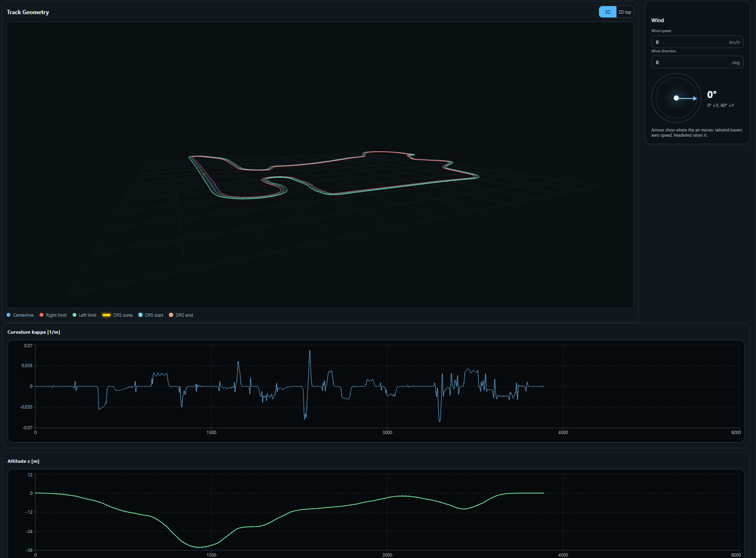This screenshot has width=756, height=558.
Task: Click the DRS start legend dot
Action: (140, 315)
